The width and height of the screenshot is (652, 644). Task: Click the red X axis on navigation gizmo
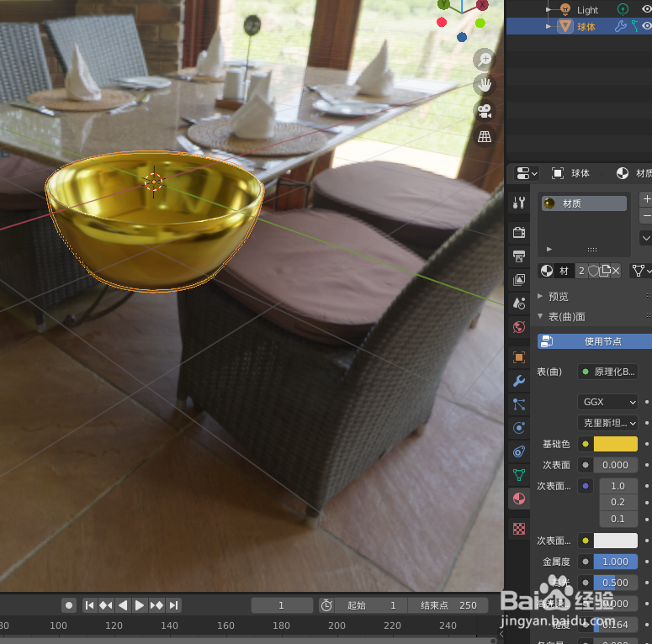point(482,4)
